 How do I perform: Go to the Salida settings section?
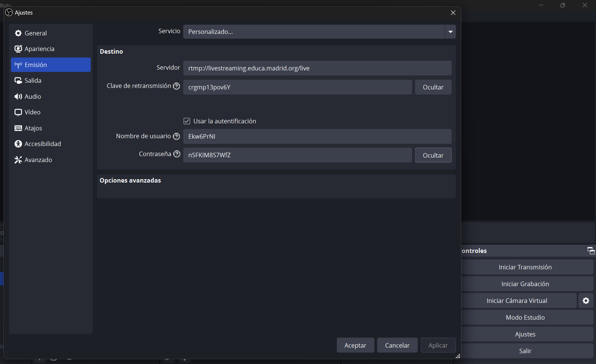[51, 80]
